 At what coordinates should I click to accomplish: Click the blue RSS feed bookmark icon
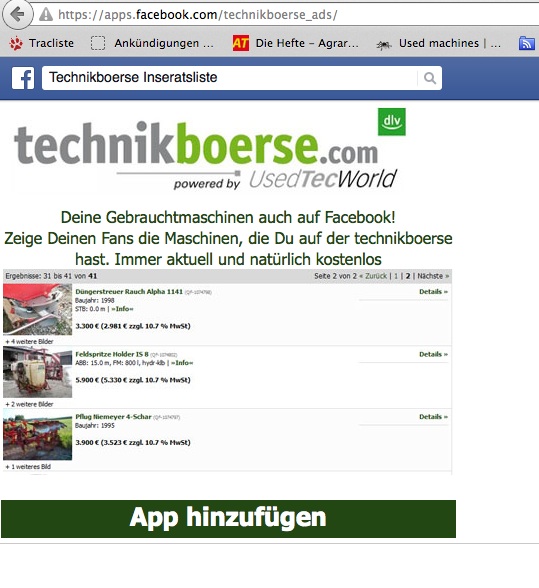pos(527,43)
